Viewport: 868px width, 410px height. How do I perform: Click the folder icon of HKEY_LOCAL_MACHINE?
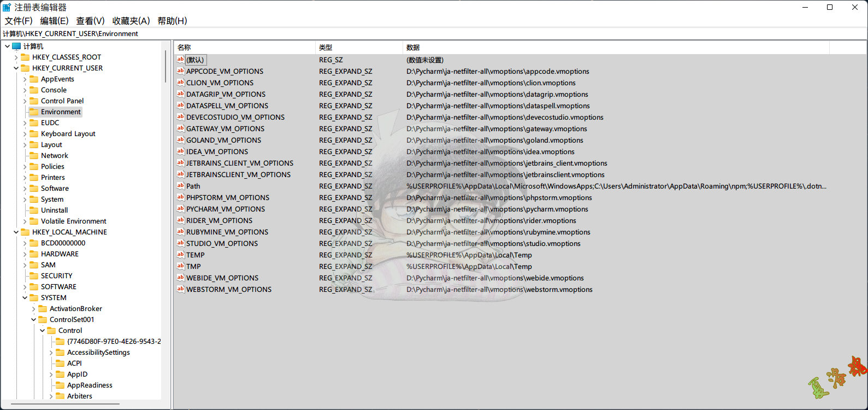coord(25,232)
